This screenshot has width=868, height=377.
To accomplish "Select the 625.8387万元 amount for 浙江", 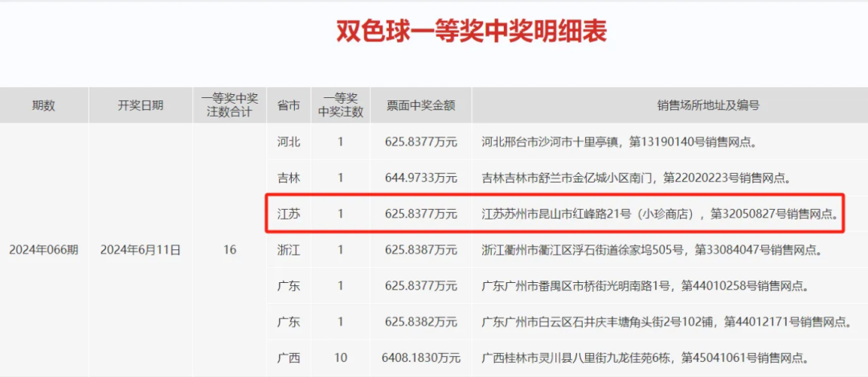I will (420, 250).
